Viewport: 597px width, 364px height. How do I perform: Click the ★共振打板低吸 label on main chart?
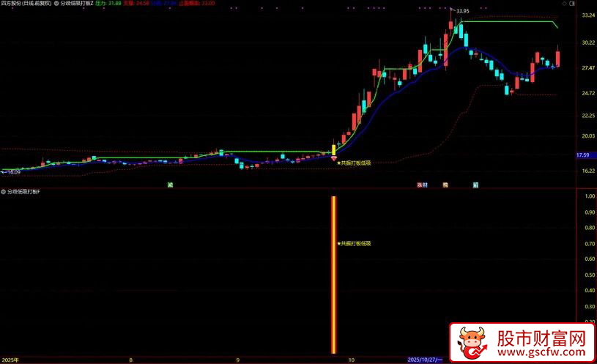(x=354, y=163)
